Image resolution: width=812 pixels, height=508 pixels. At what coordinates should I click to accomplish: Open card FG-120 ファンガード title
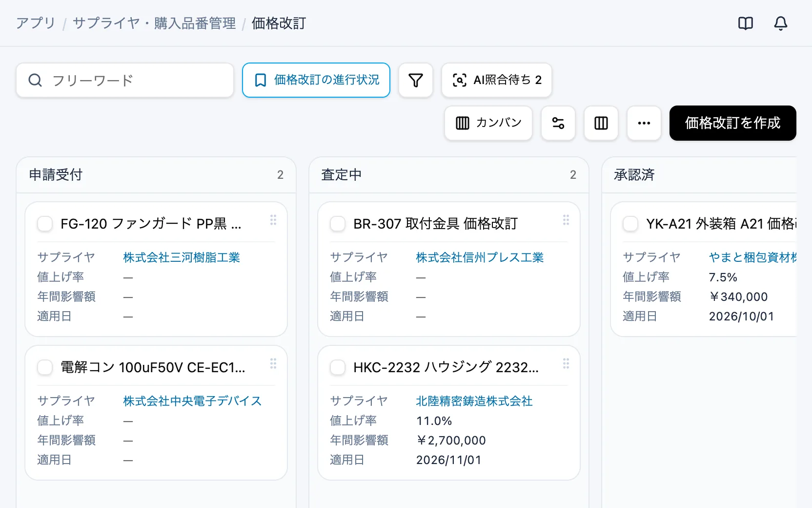tap(151, 224)
